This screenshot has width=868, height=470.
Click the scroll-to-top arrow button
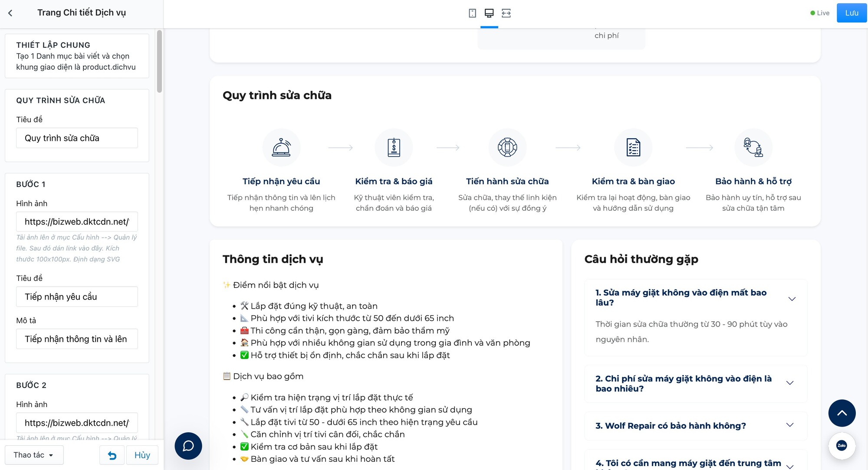pyautogui.click(x=842, y=413)
